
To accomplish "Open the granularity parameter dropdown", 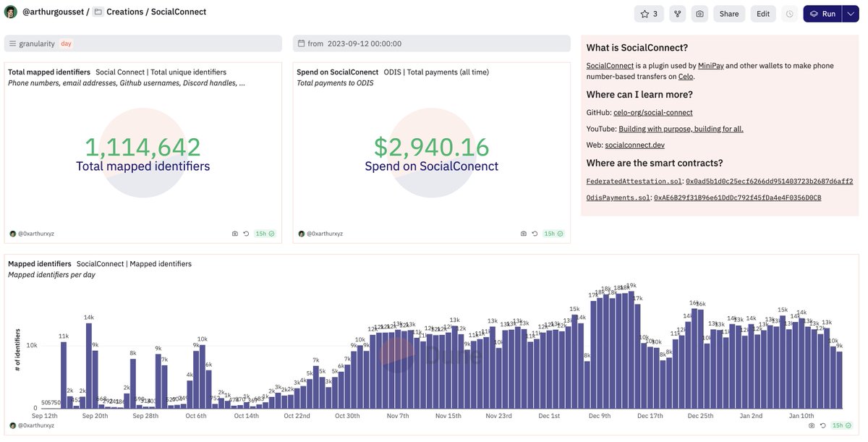I will (143, 43).
